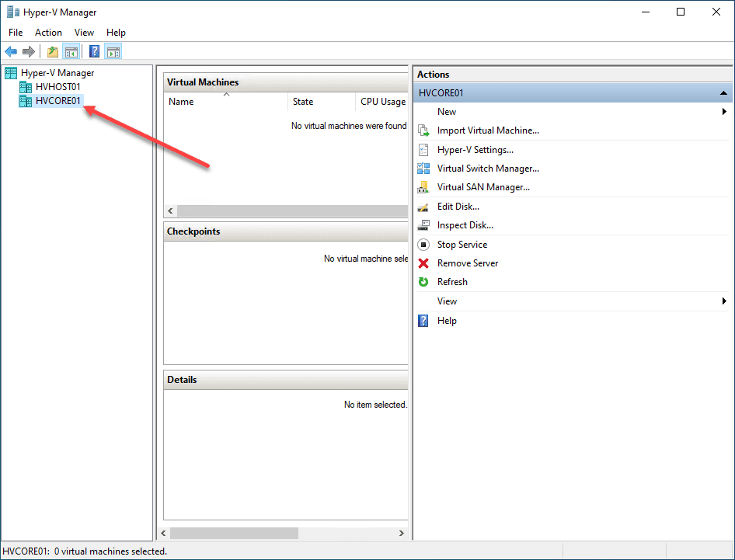Click the Hyper-V Manager title bar icon

click(13, 12)
